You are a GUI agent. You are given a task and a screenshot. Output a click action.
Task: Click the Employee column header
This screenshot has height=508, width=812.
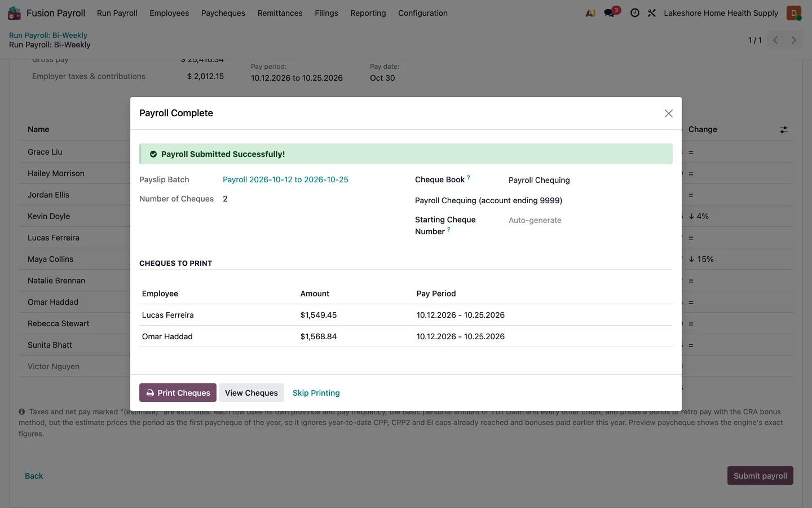160,294
